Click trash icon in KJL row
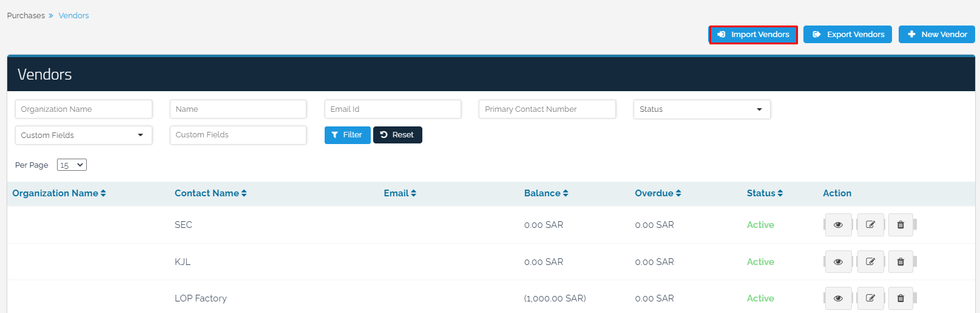 tap(901, 262)
